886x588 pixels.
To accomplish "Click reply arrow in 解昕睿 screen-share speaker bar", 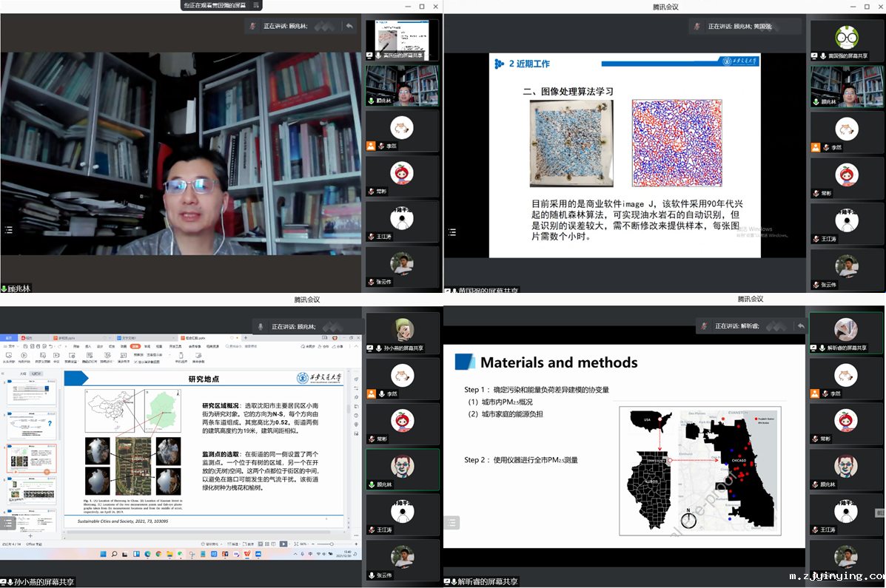I will pos(799,326).
